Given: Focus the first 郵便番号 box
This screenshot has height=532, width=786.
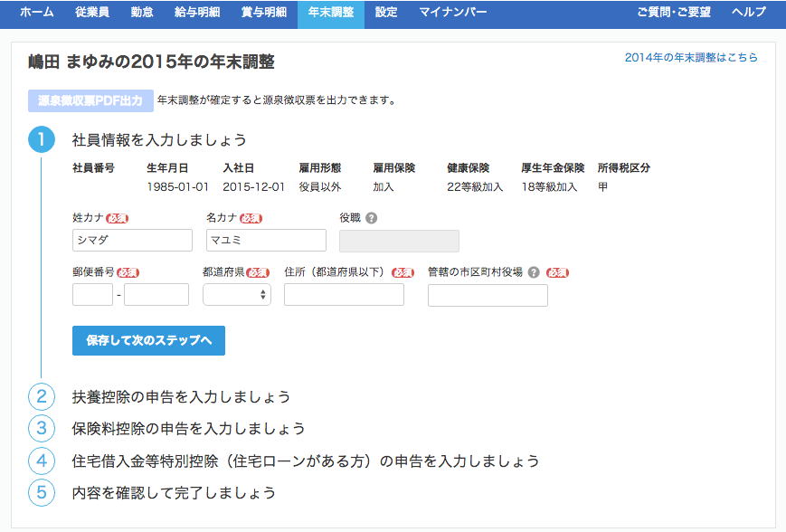Looking at the screenshot, I should point(93,294).
